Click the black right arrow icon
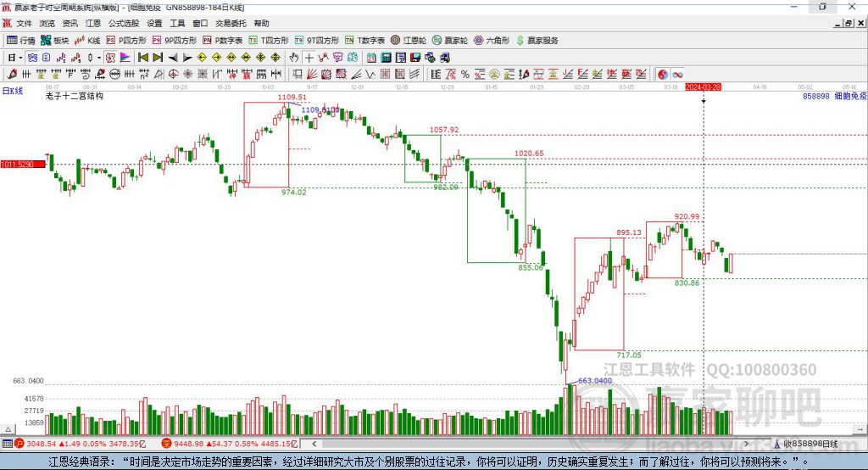This screenshot has width=868, height=470. tap(187, 58)
